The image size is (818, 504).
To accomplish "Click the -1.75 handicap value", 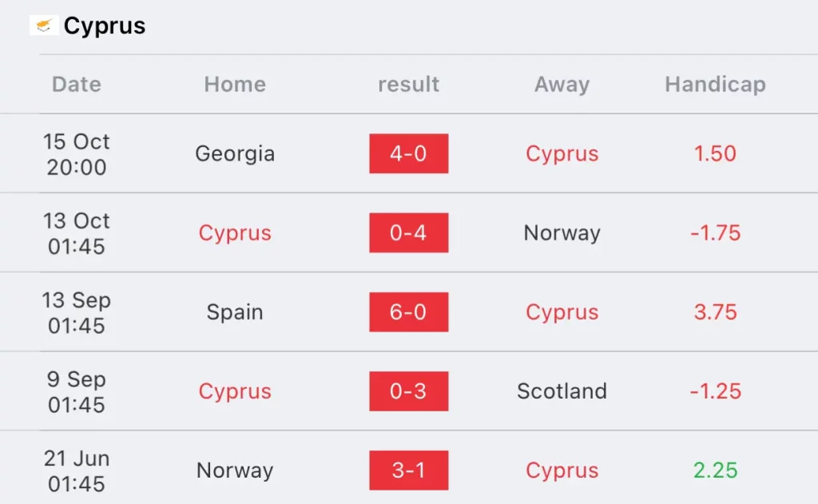I will tap(715, 232).
